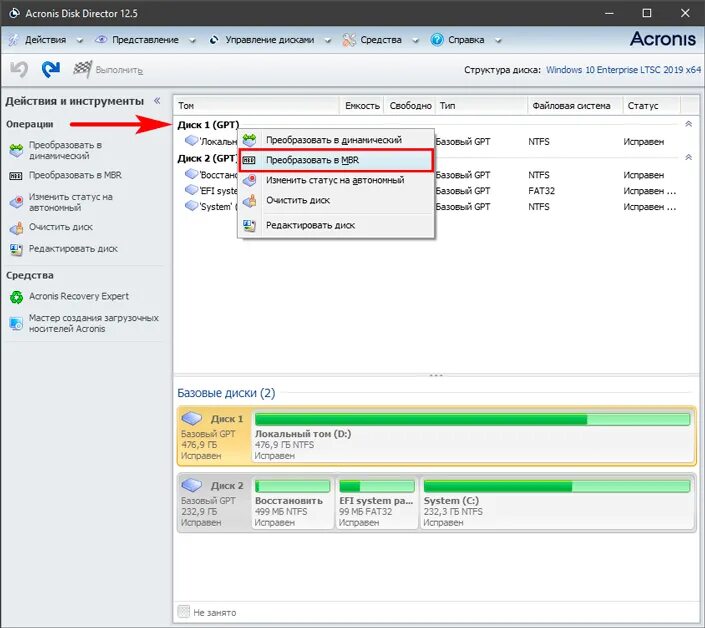Viewport: 705px width, 628px height.
Task: Click the Выполнить label in toolbar
Action: 119,70
